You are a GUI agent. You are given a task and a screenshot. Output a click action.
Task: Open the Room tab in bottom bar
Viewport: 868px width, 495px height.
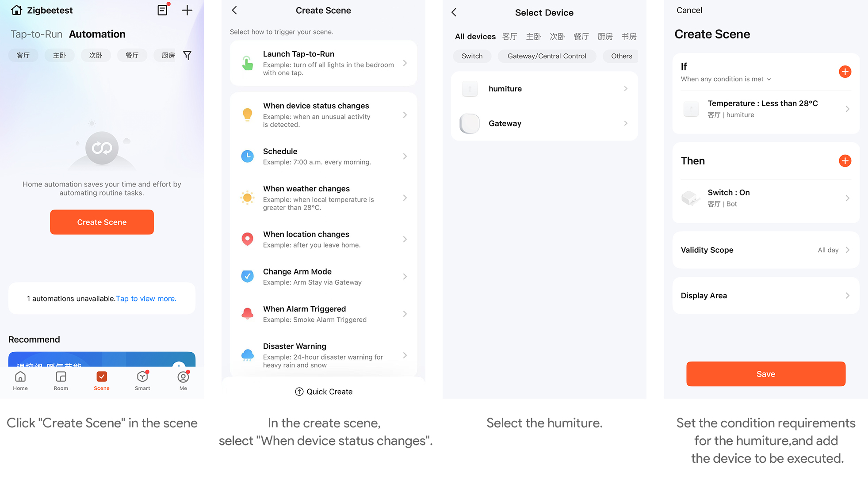point(61,380)
